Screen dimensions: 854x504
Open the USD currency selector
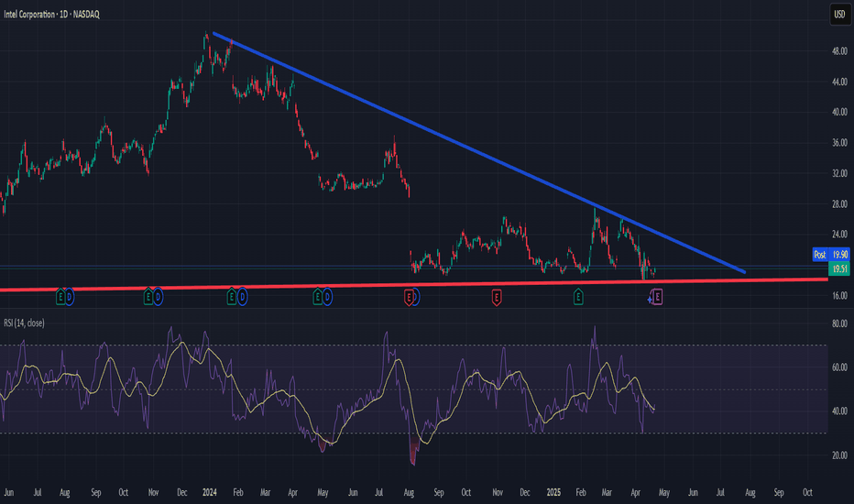(839, 14)
